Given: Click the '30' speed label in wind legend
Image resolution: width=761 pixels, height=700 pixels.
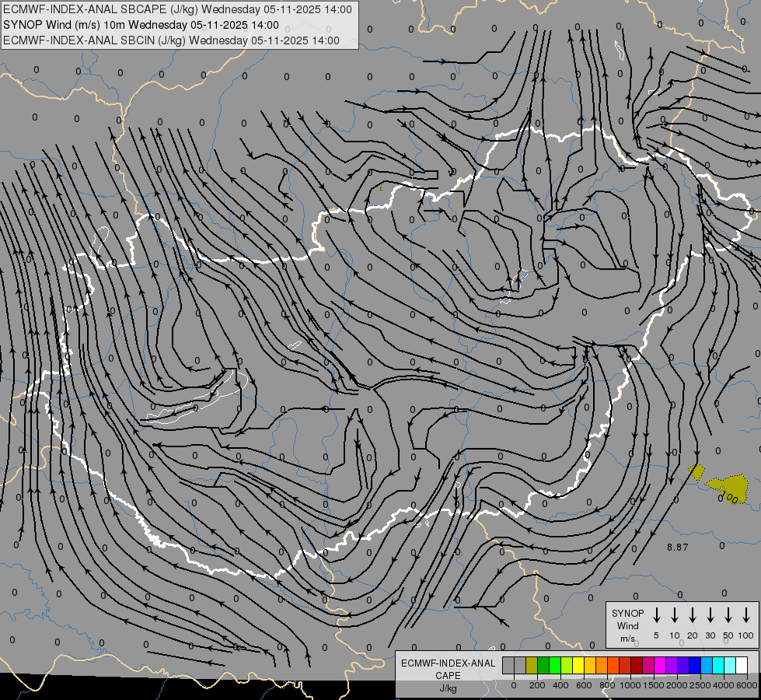Looking at the screenshot, I should tap(710, 635).
